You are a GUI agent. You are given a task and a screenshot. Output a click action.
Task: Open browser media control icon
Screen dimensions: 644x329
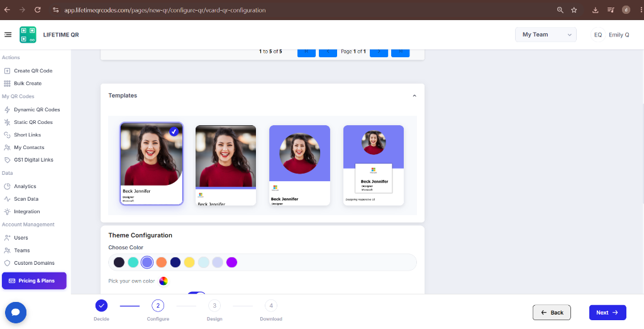tap(611, 10)
